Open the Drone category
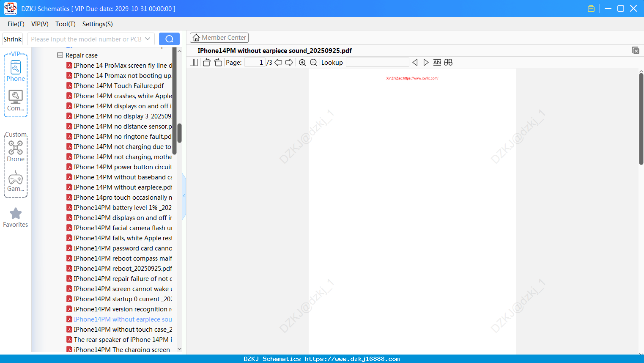The width and height of the screenshot is (644, 363). point(16,151)
